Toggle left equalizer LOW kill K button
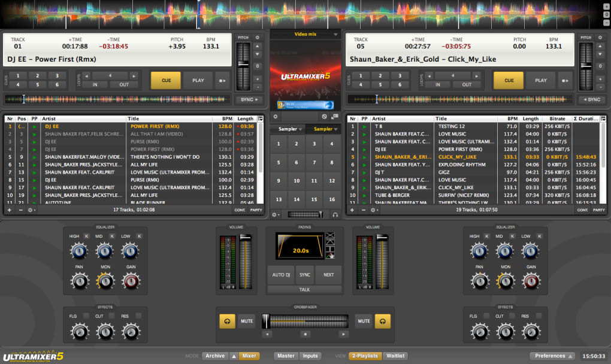The width and height of the screenshot is (611, 364). pyautogui.click(x=139, y=236)
